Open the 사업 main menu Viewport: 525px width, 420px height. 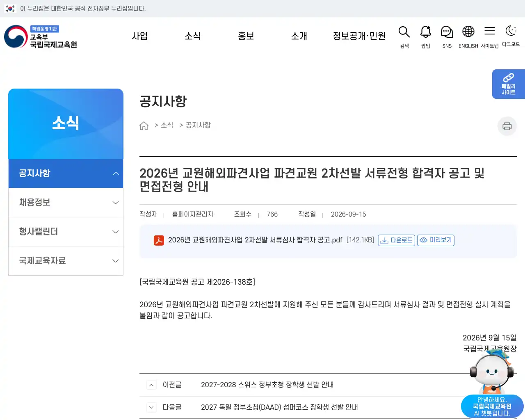tap(139, 36)
